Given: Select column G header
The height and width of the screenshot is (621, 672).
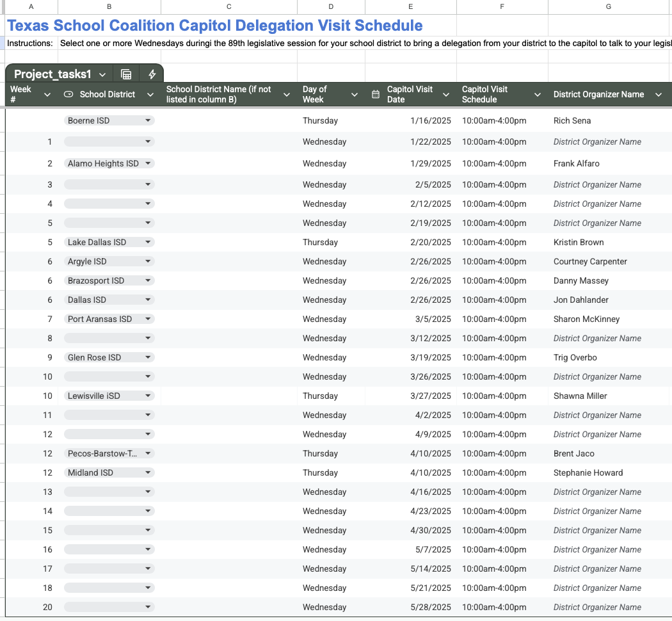Looking at the screenshot, I should coord(609,7).
